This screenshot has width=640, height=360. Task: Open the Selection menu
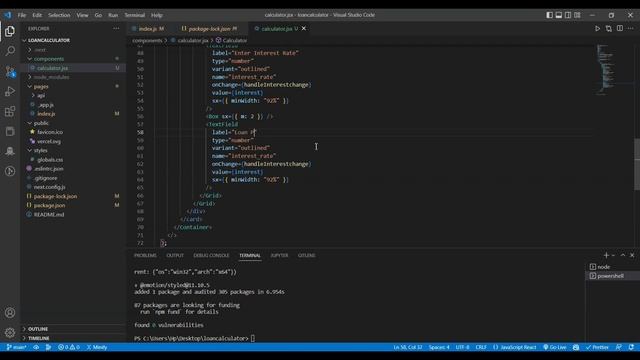click(x=59, y=15)
